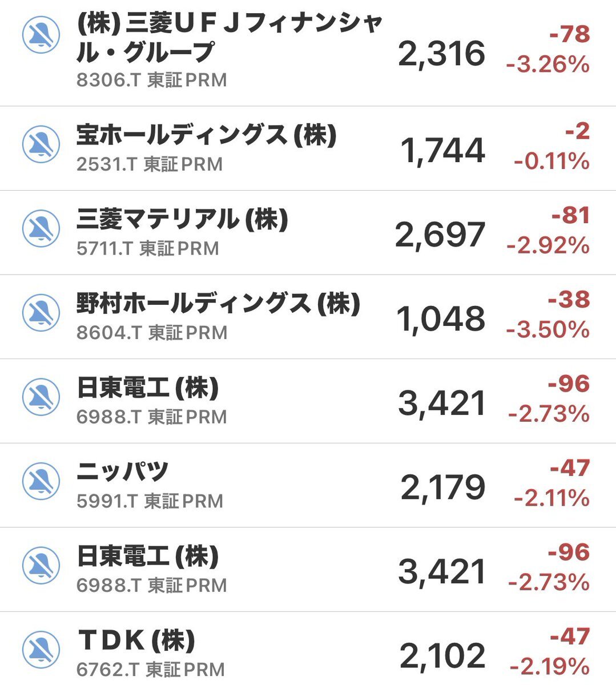Open the TDK (株) stock name
The image size is (616, 685).
coord(136,640)
